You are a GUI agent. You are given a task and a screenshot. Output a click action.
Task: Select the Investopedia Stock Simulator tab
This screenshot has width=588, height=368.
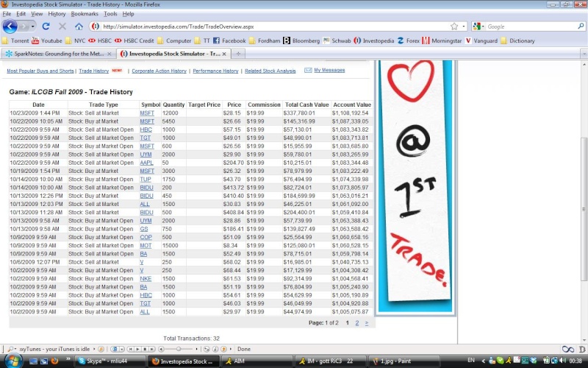click(x=173, y=54)
